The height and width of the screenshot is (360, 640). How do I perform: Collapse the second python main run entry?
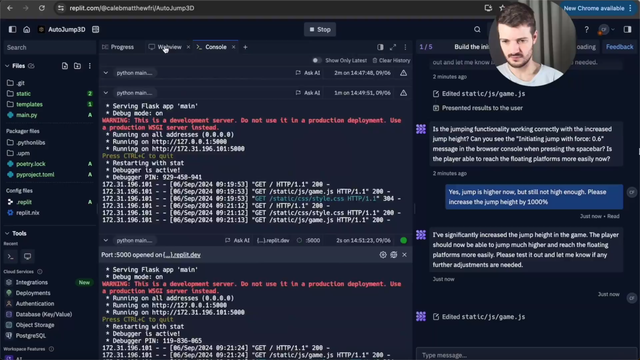[106, 93]
